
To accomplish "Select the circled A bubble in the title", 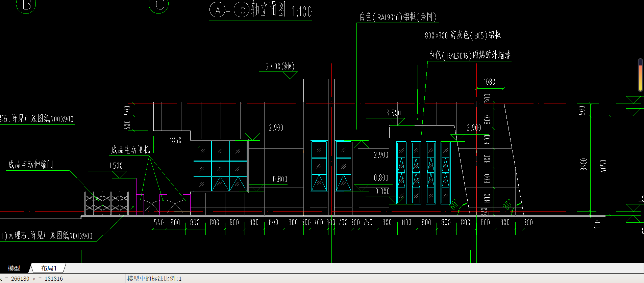I will (218, 10).
